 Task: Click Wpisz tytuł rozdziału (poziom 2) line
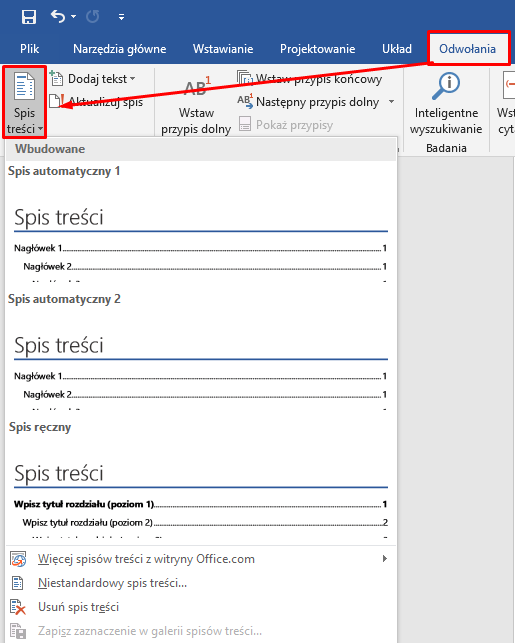[x=205, y=522]
